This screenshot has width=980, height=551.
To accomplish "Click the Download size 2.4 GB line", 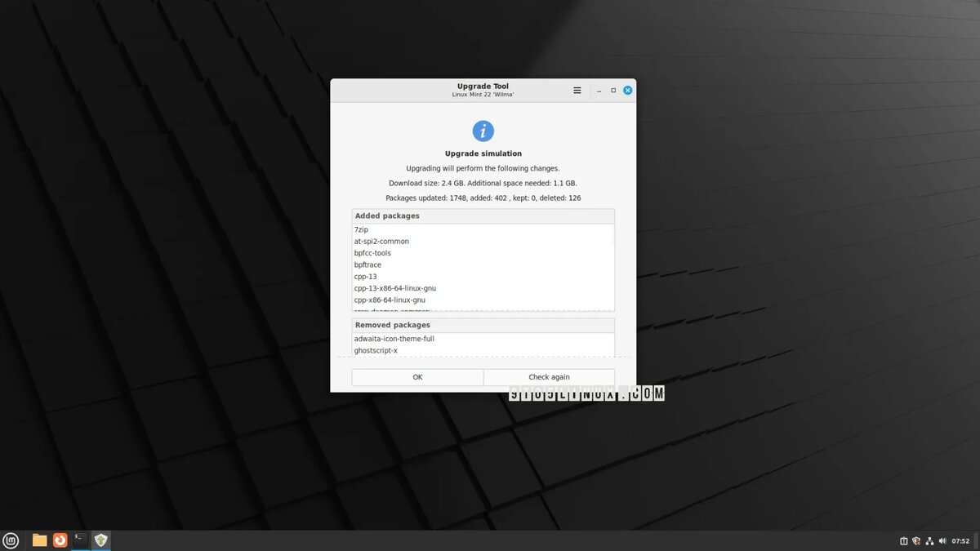I will pos(483,184).
